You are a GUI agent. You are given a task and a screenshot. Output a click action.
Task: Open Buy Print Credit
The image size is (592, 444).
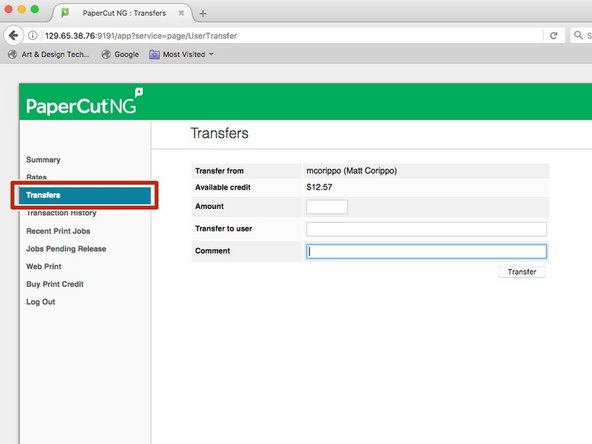(x=55, y=284)
